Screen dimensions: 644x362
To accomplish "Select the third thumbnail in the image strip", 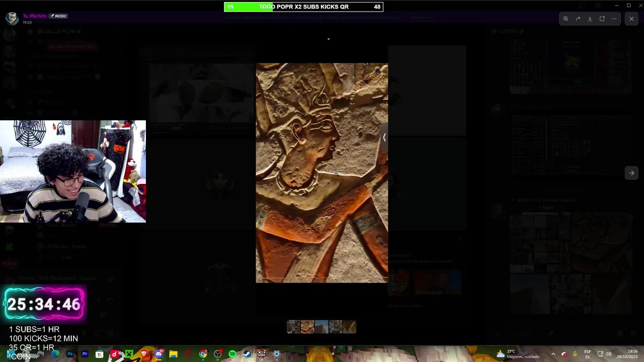I will click(321, 327).
